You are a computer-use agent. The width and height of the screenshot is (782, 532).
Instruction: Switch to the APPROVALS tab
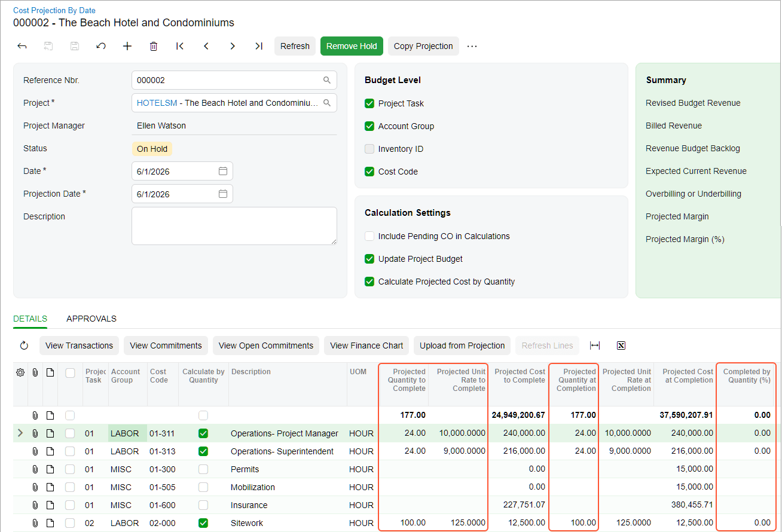click(91, 319)
